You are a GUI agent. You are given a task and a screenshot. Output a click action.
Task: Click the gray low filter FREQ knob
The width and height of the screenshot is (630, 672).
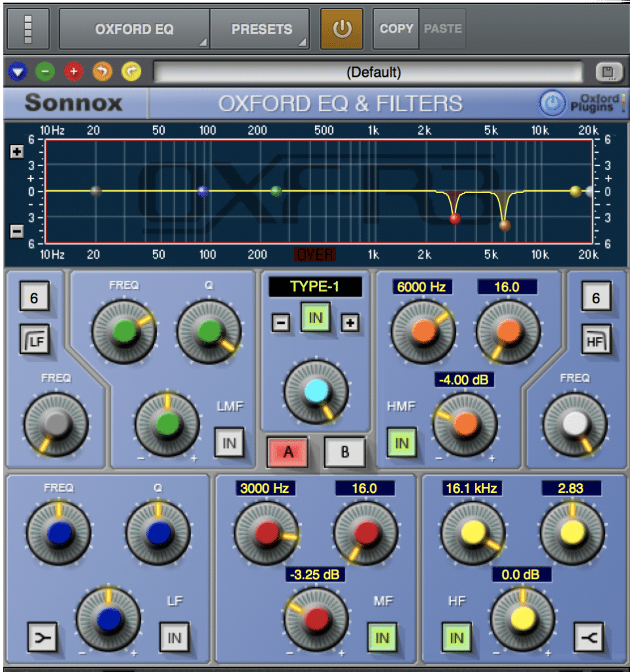pyautogui.click(x=56, y=424)
